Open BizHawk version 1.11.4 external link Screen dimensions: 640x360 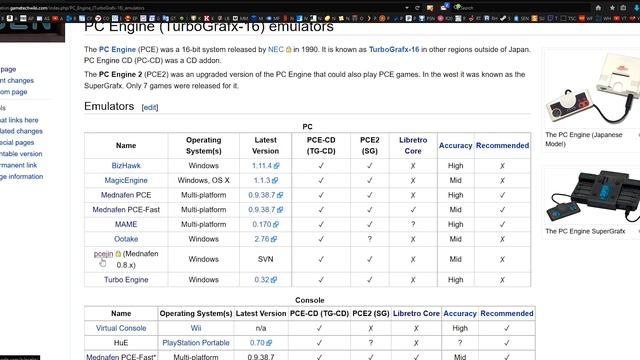[x=265, y=166]
